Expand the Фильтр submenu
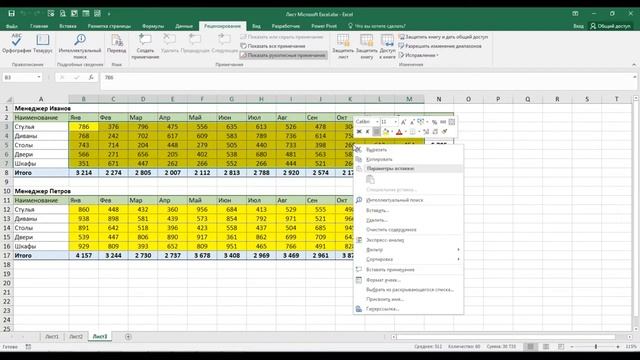 408,249
